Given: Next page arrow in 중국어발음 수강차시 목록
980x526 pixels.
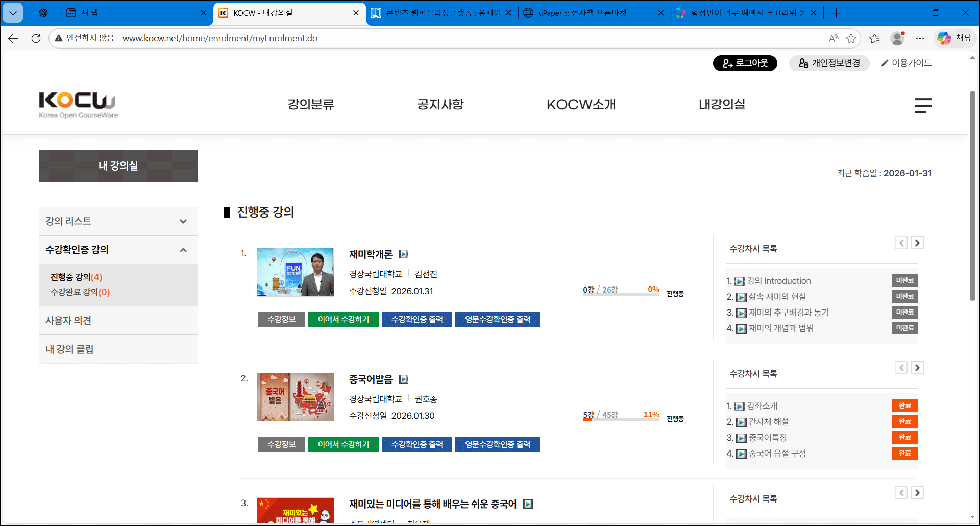Looking at the screenshot, I should pyautogui.click(x=917, y=368).
